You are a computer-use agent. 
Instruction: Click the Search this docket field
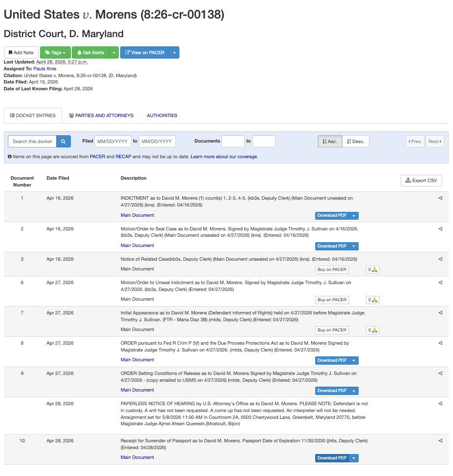click(32, 142)
